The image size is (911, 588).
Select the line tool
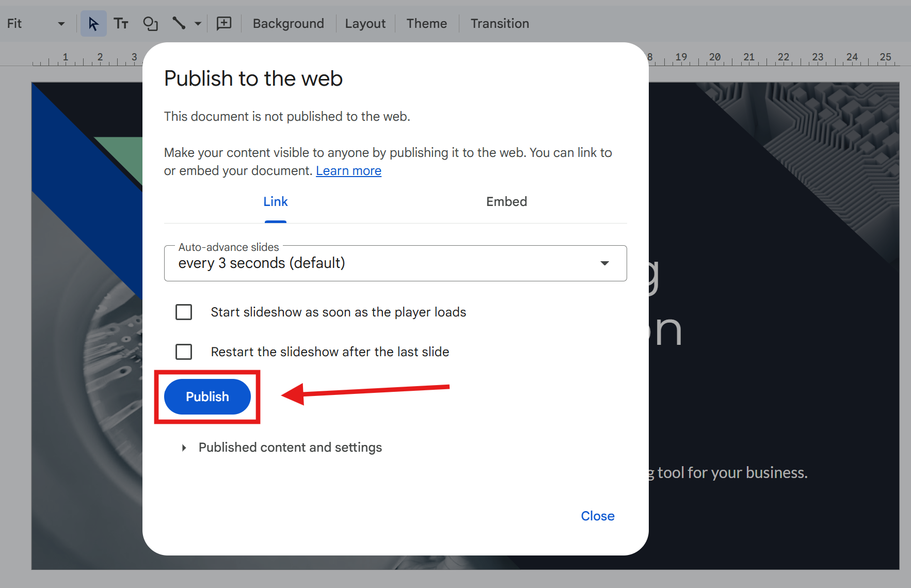pyautogui.click(x=179, y=24)
